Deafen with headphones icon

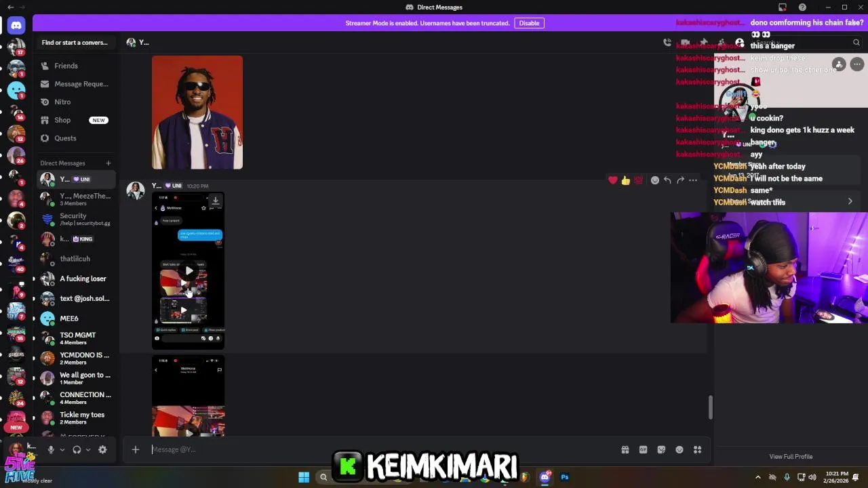[x=77, y=449]
